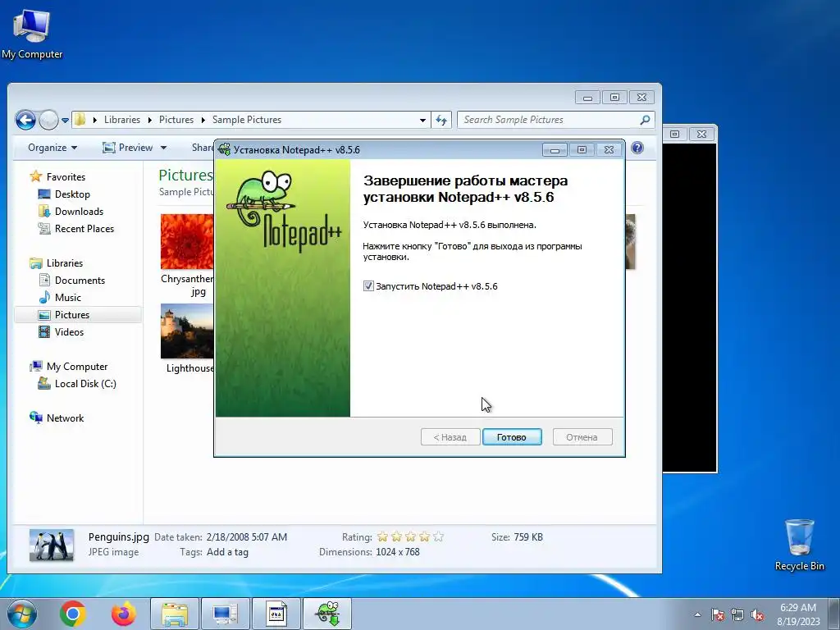Click the Готово button in installer
Screen dimensions: 840x630
tap(512, 437)
